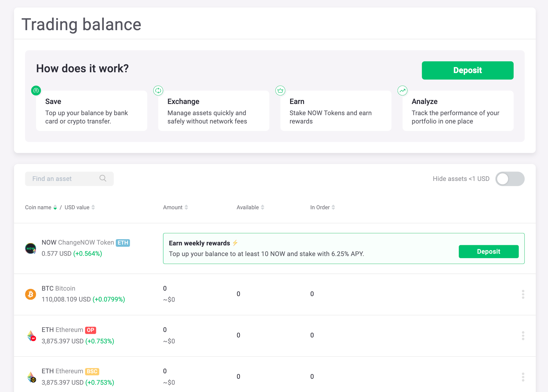Open the options menu on the BTC row
Screen dimensions: 548x392
pos(523,294)
